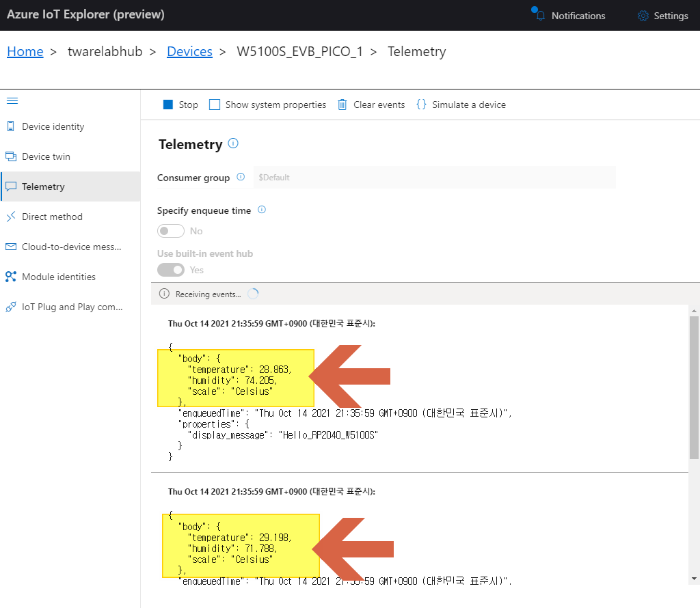Click info icon next to Telemetry heading
700x608 pixels.
(233, 143)
